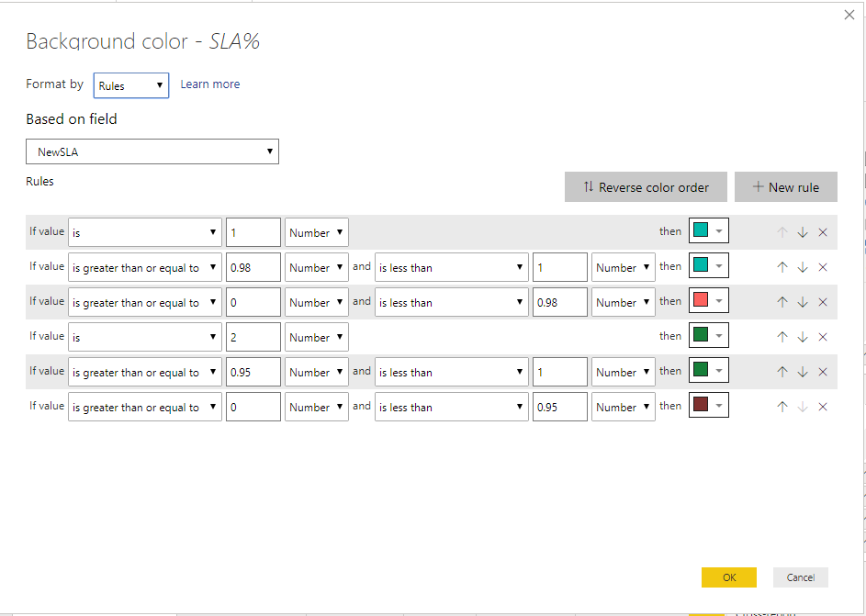Screen dimensions: 866x616
Task: Edit the 0.98 upper bound field
Action: click(560, 302)
